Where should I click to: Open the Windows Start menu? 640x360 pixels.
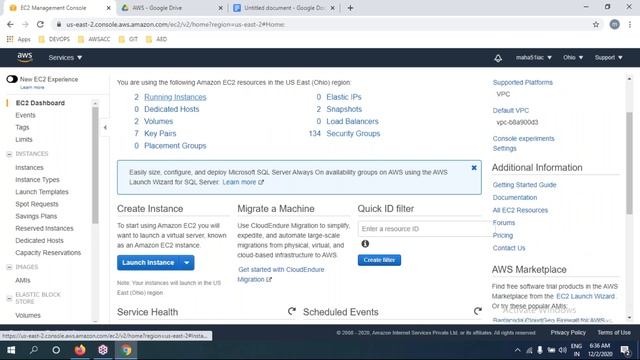[11, 350]
